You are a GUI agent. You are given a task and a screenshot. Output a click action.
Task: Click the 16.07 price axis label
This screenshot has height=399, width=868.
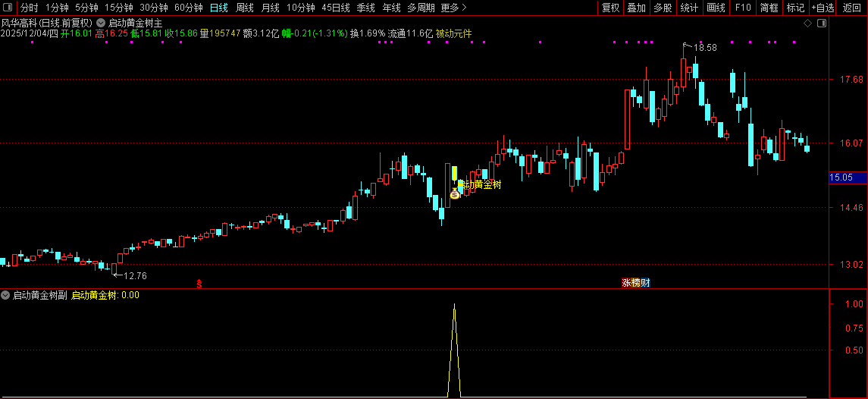(851, 143)
